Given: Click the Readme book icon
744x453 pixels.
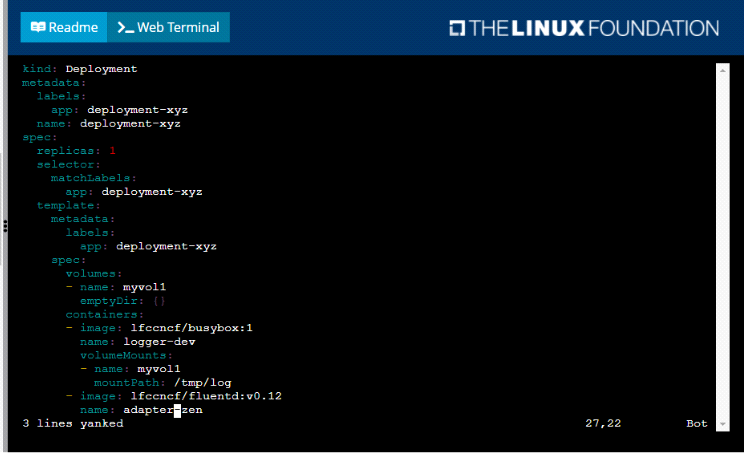Looking at the screenshot, I should (x=39, y=27).
